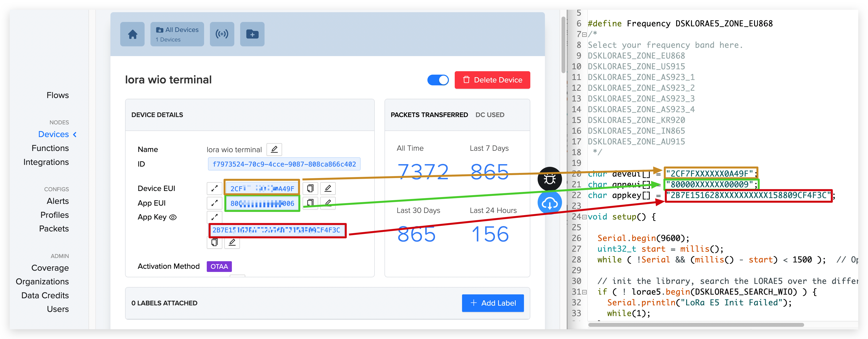Add a label with Add Label button

pos(493,303)
